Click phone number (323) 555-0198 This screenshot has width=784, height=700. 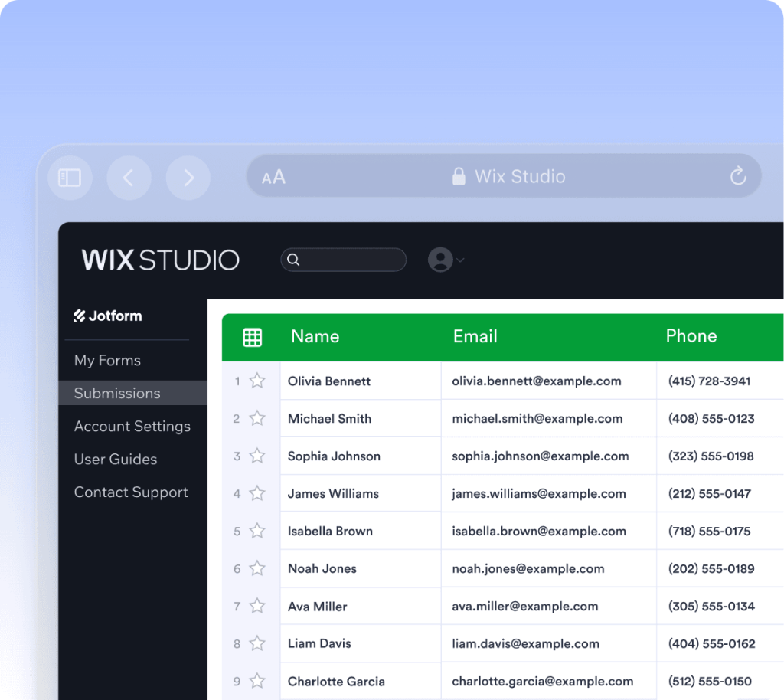pyautogui.click(x=710, y=456)
